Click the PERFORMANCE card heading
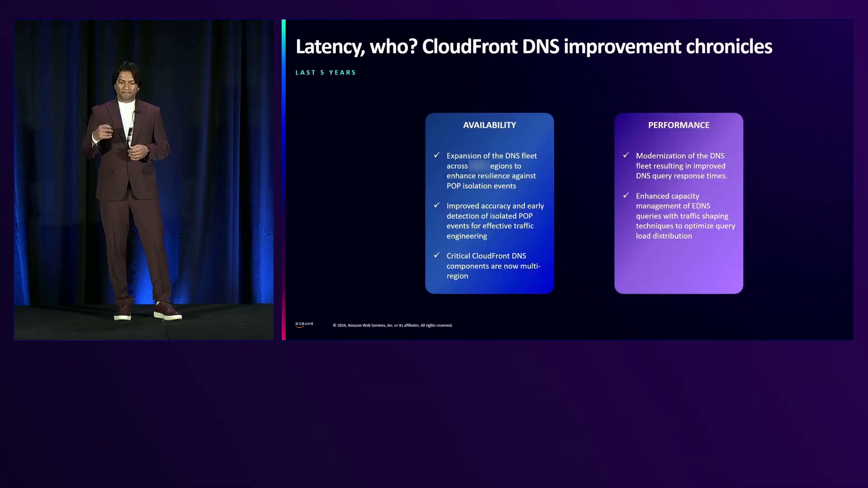This screenshot has width=868, height=488. pos(679,125)
